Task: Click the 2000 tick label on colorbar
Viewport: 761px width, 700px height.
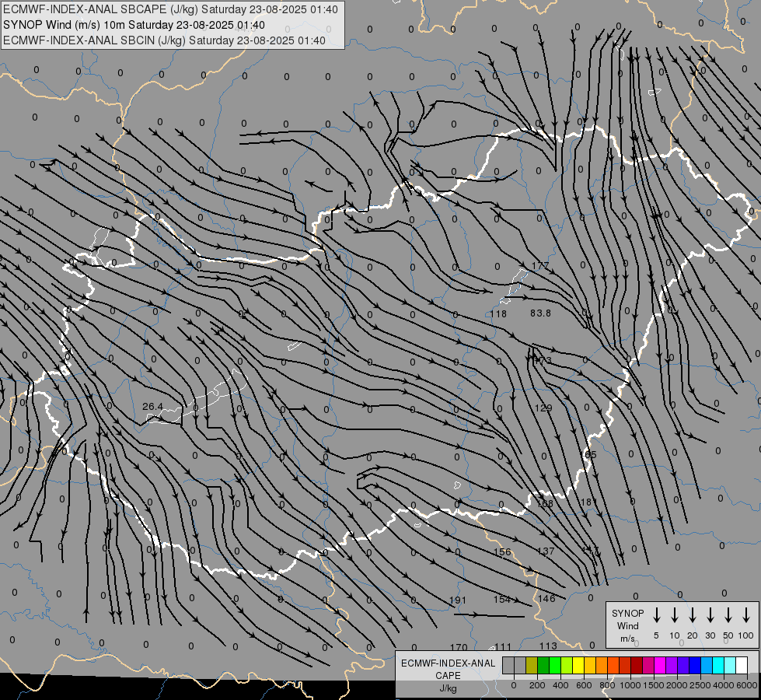Action: click(x=677, y=685)
